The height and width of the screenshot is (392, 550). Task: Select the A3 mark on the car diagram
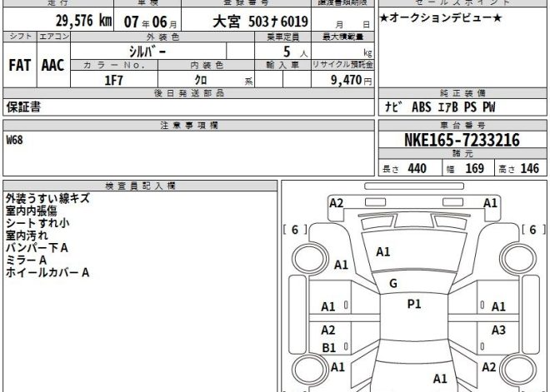click(498, 330)
